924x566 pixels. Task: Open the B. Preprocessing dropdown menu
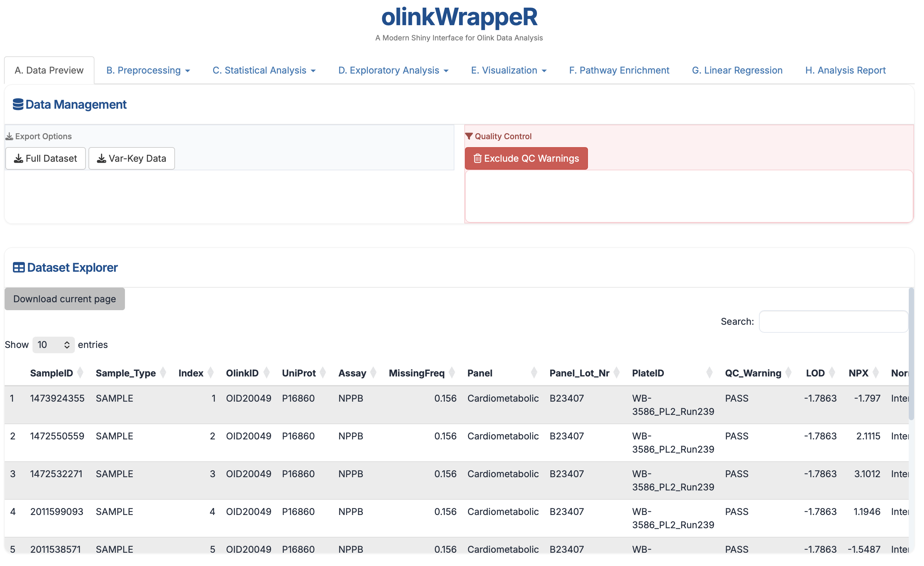click(148, 70)
